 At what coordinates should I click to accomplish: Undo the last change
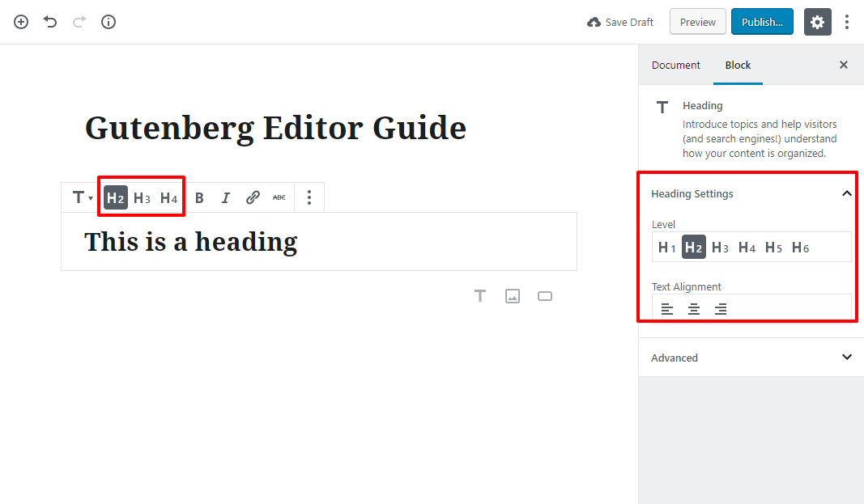click(50, 22)
